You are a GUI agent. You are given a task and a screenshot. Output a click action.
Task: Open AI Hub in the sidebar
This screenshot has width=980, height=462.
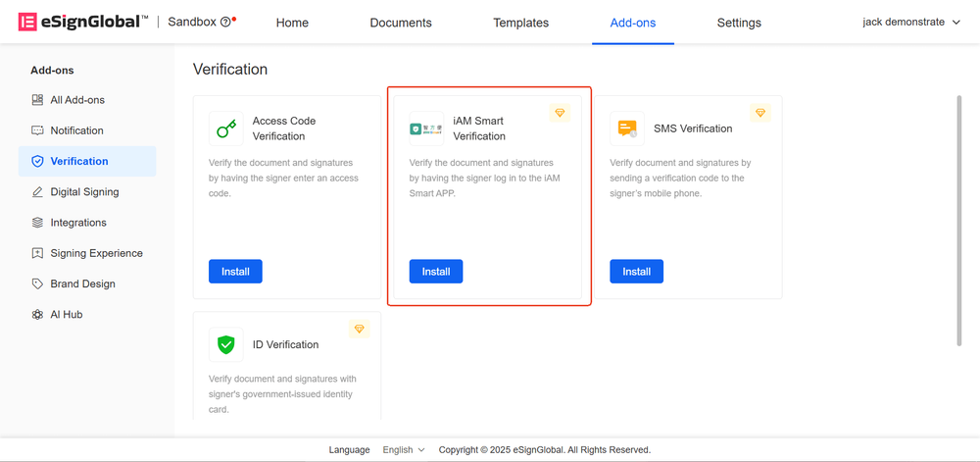67,315
